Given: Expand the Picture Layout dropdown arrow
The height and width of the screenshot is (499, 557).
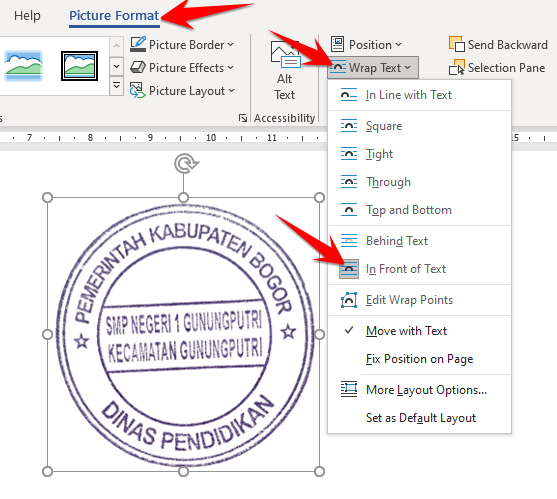Looking at the screenshot, I should [232, 91].
